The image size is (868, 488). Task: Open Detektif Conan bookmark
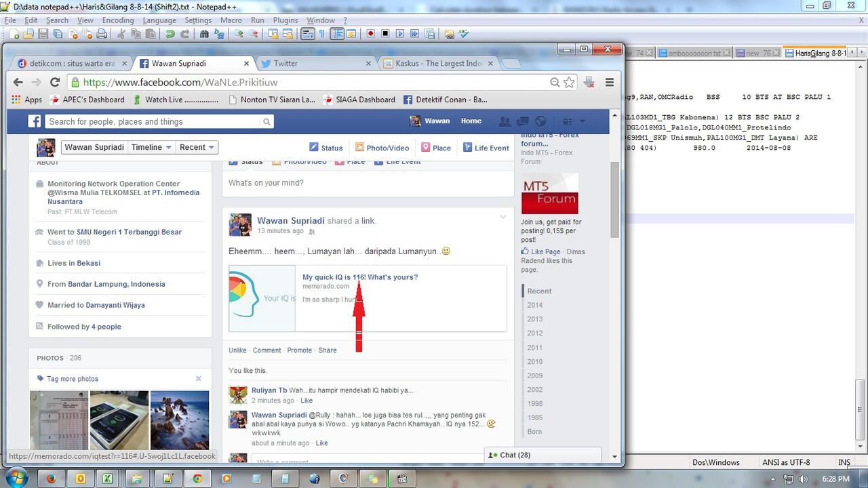(446, 100)
